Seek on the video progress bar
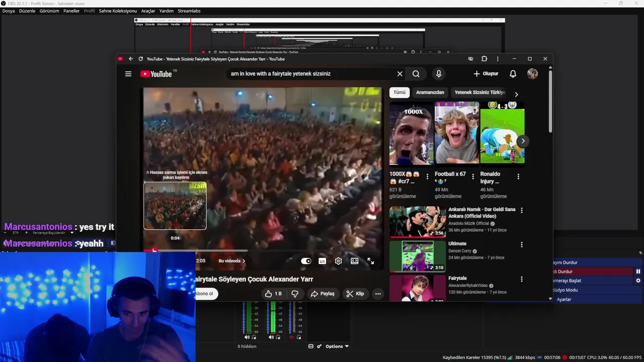Viewport: 644px width, 362px height. 263,250
